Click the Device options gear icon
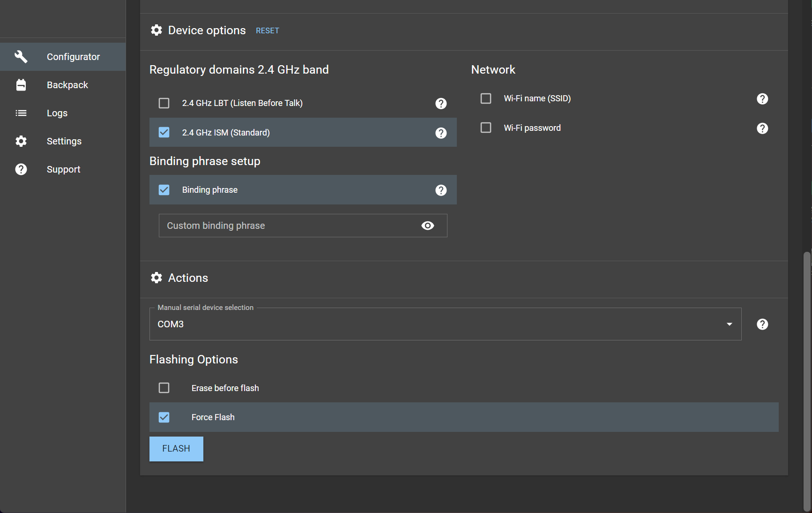The height and width of the screenshot is (513, 812). (x=156, y=30)
